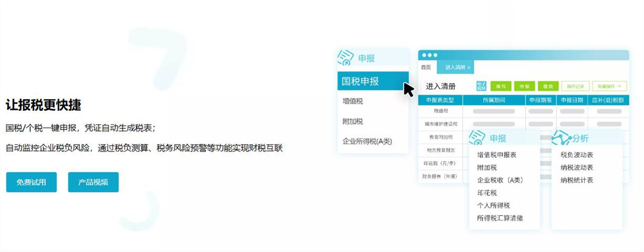Open 纳税波动表 in 分析 card
644x252 pixels.
pos(576,168)
